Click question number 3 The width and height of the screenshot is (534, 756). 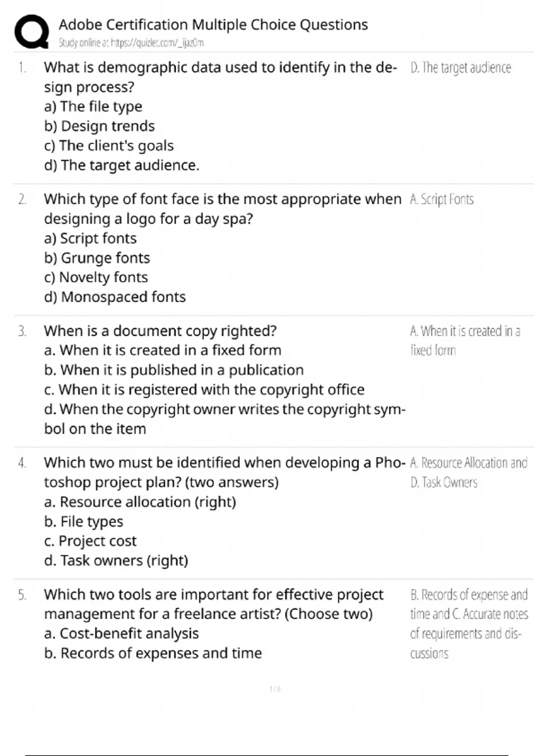point(22,331)
